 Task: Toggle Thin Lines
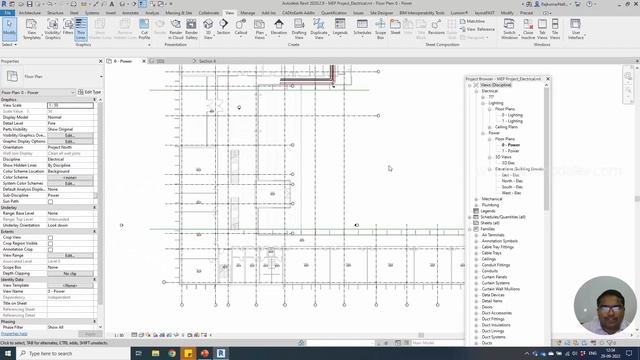[81, 29]
